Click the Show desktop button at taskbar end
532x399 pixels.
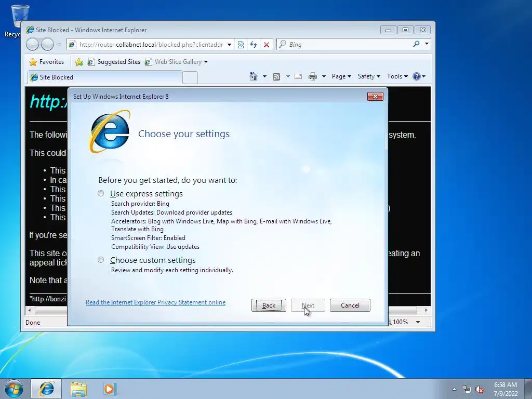(528, 389)
